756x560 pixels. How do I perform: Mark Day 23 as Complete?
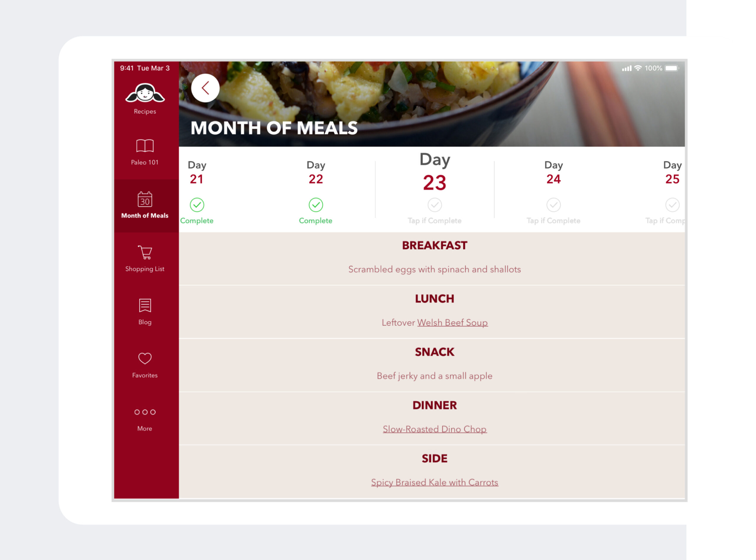[x=434, y=205]
